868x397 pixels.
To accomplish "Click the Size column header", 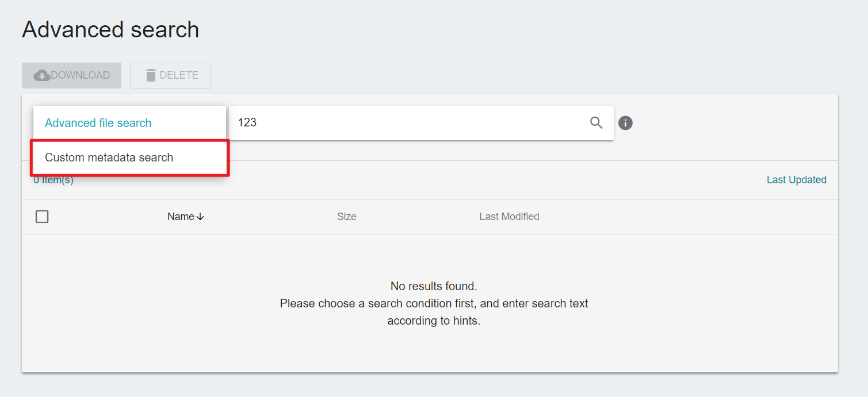I will [x=347, y=217].
